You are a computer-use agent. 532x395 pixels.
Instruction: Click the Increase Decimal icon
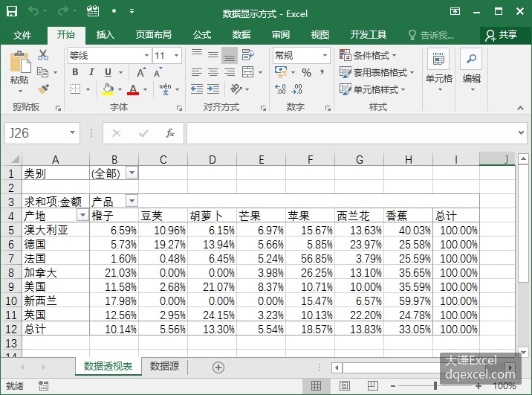click(x=281, y=89)
